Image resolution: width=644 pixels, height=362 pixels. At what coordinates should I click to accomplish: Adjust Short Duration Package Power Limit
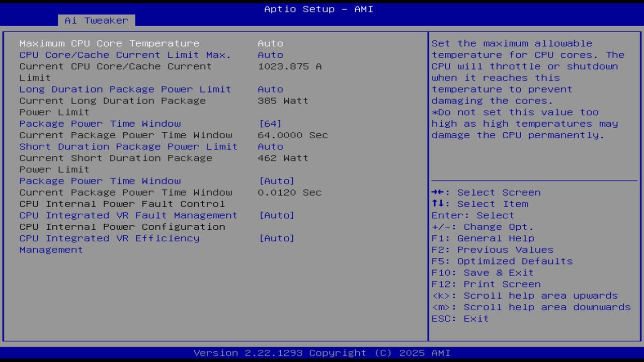click(128, 146)
